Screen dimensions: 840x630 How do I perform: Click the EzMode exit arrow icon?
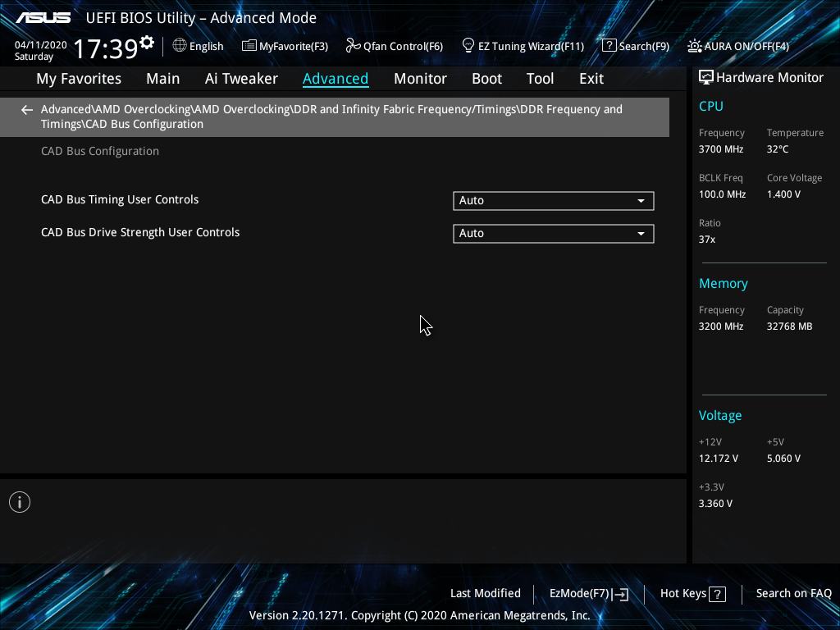click(620, 594)
